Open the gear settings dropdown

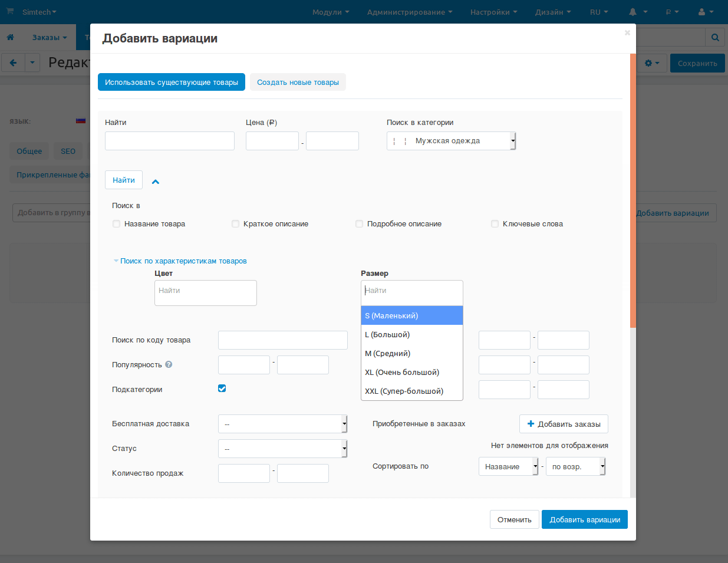[x=652, y=63]
